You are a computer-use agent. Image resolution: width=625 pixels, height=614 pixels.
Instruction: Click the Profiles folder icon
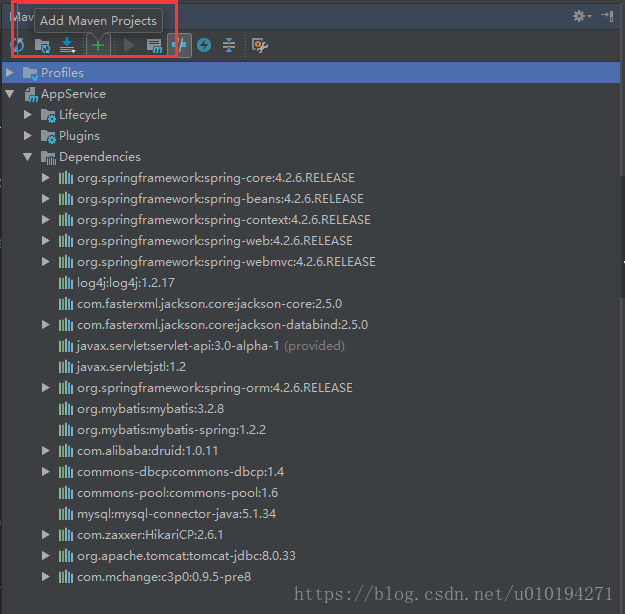[30, 73]
